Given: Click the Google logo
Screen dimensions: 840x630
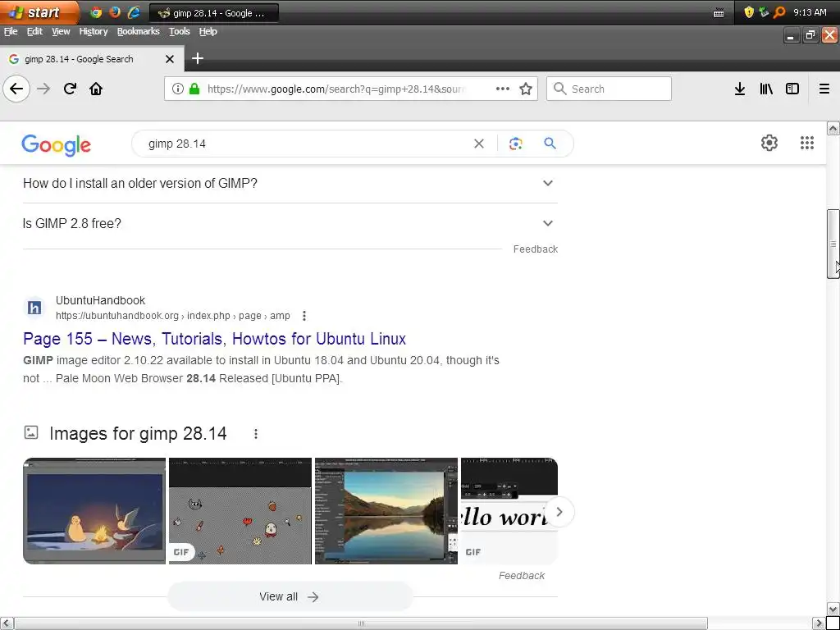Looking at the screenshot, I should coord(57,145).
